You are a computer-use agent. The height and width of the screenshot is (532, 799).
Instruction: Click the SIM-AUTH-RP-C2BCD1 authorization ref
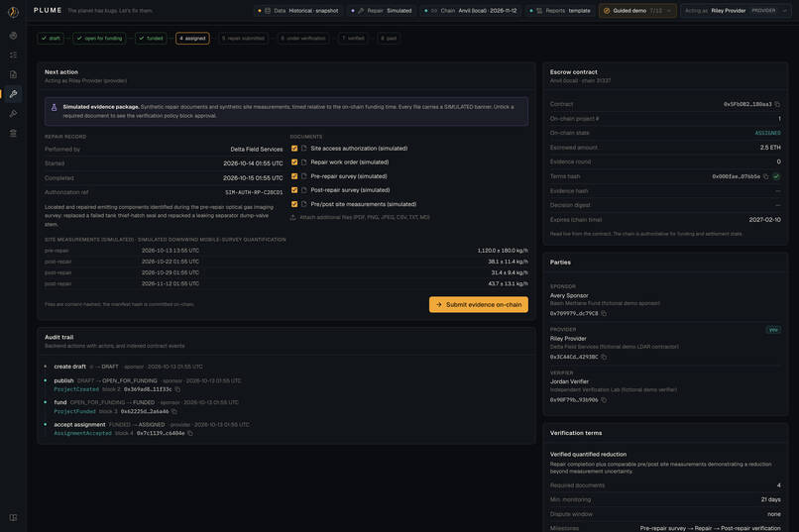[x=254, y=192]
